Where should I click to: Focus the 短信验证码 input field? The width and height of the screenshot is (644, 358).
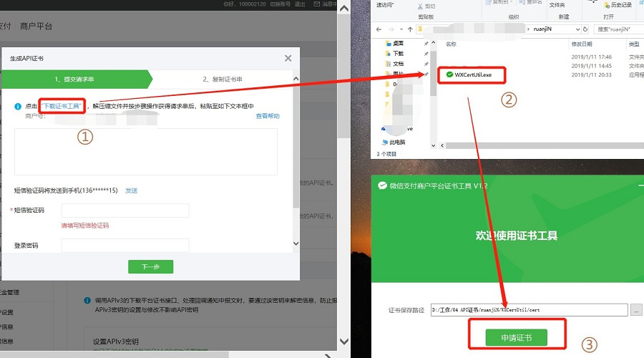[x=125, y=210]
